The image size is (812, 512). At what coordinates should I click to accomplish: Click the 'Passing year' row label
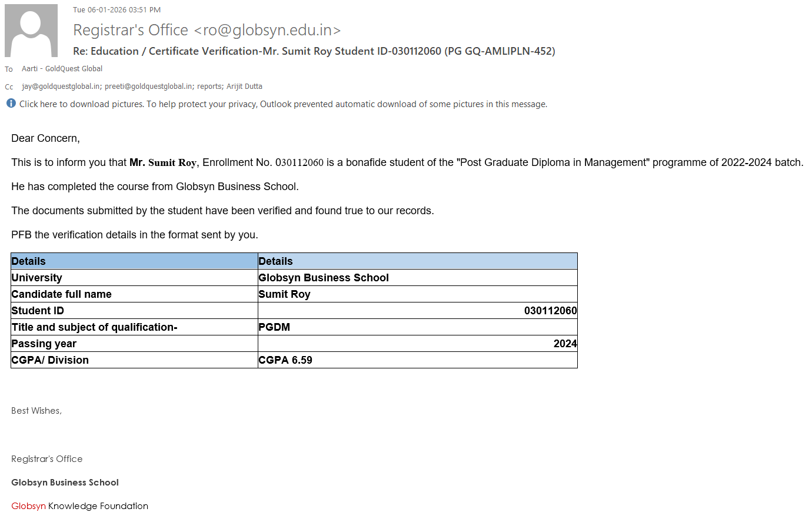tap(44, 344)
